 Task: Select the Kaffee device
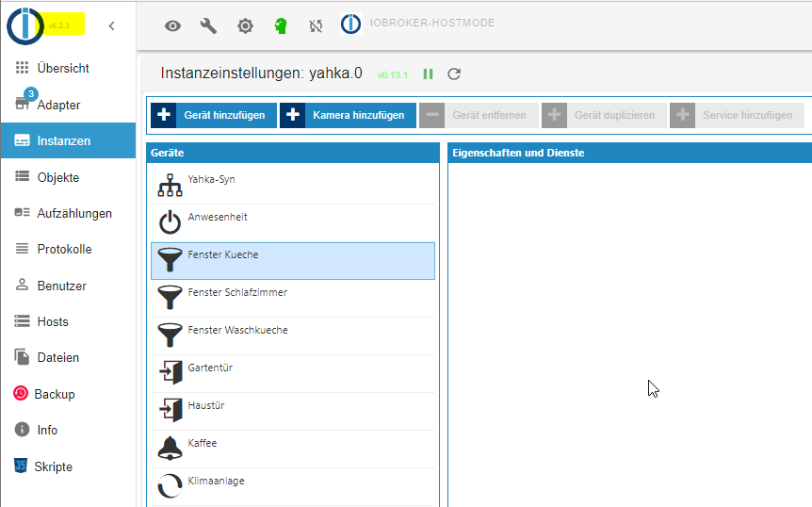click(293, 450)
